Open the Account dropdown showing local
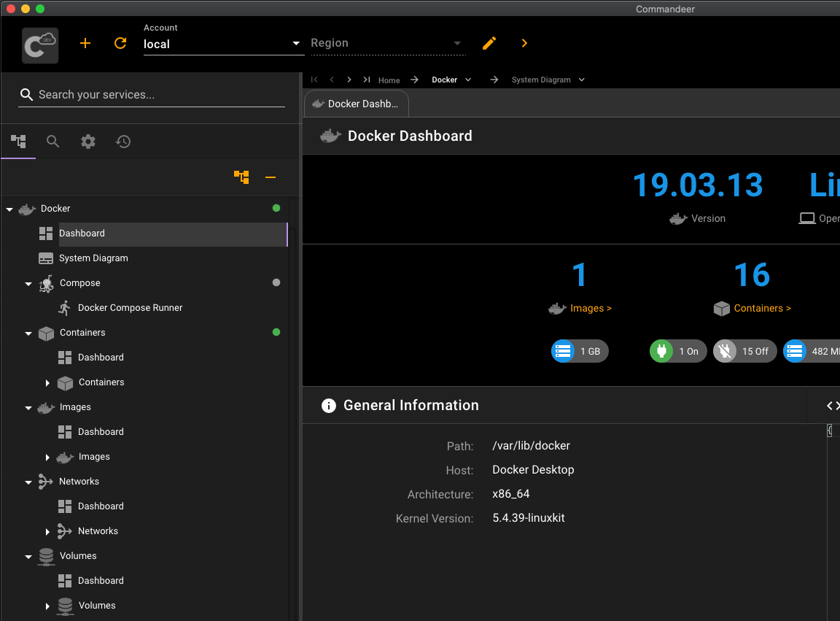The width and height of the screenshot is (840, 621). (222, 44)
